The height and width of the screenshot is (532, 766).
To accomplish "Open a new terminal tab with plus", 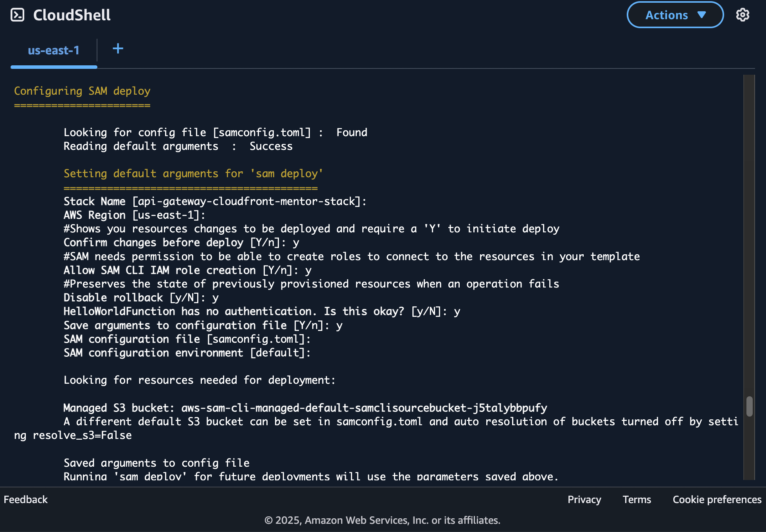I will [x=118, y=49].
